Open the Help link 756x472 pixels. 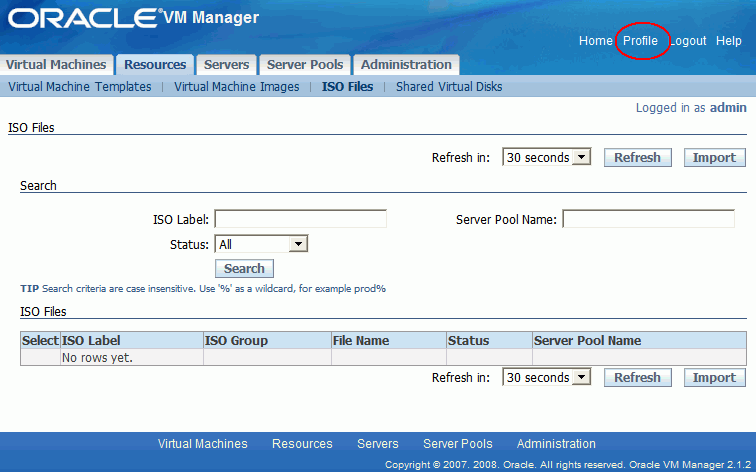point(729,41)
